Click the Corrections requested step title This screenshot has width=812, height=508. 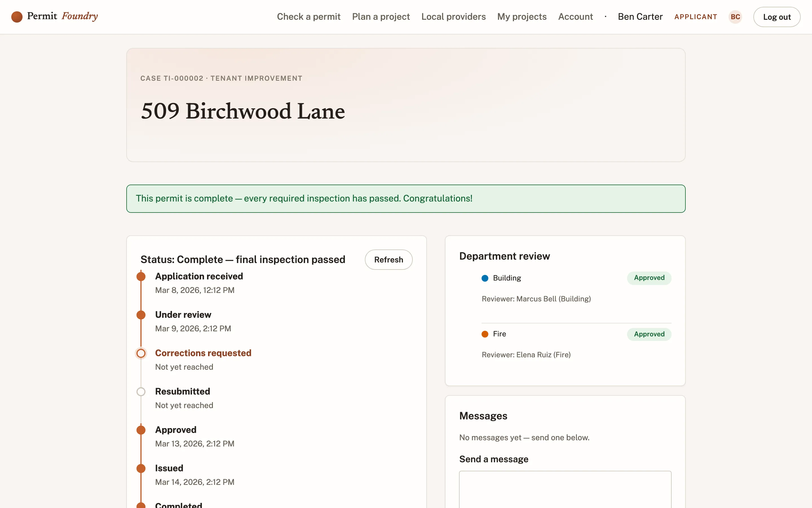click(x=203, y=353)
